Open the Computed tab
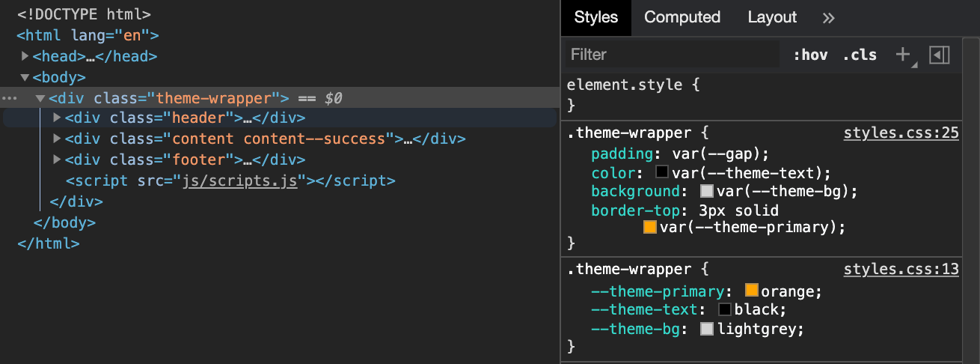The width and height of the screenshot is (980, 364). 682,17
